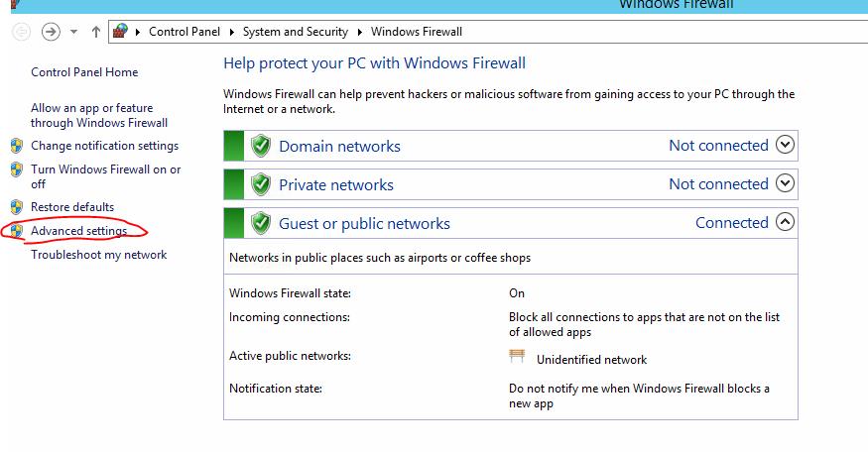Open Troubleshoot my network link
Image resolution: width=868 pixels, height=452 pixels.
coord(98,255)
